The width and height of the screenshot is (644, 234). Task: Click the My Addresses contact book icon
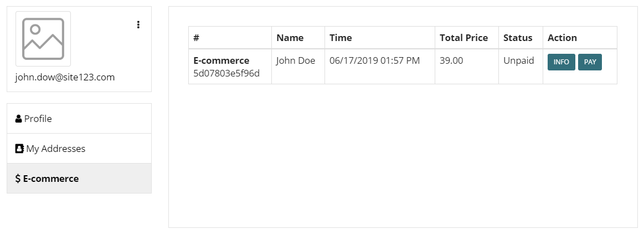pos(19,149)
